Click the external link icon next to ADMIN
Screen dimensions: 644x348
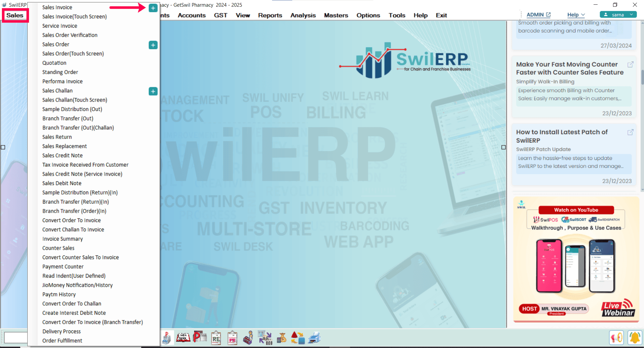coord(548,15)
